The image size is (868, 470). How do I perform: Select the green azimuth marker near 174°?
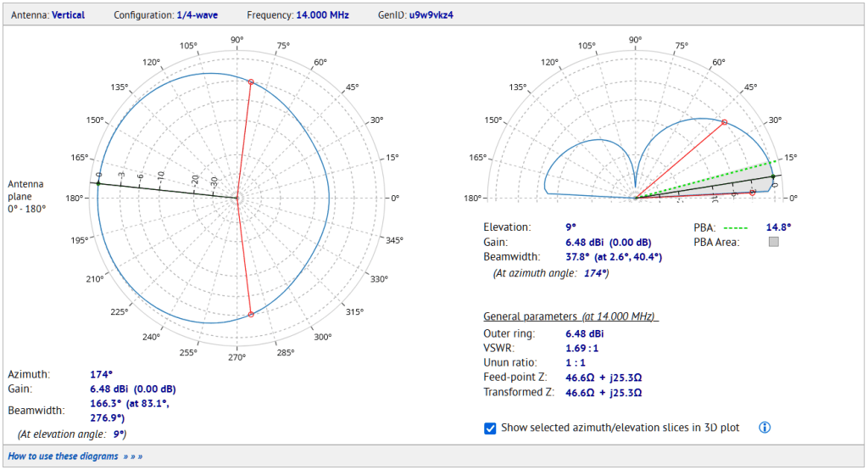pos(98,183)
